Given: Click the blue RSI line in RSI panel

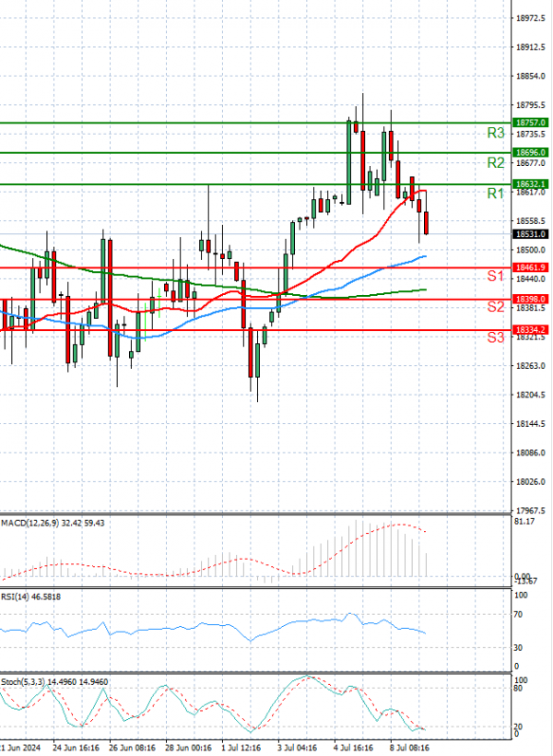Looking at the screenshot, I should coord(212,625).
